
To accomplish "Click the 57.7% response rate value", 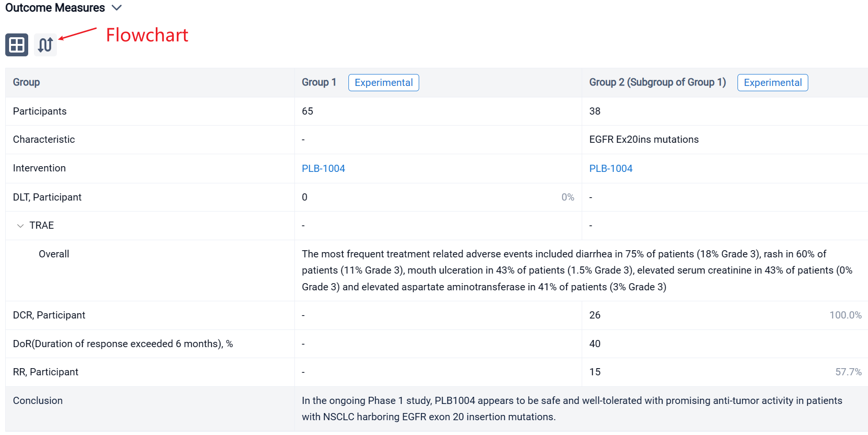I will pyautogui.click(x=848, y=372).
